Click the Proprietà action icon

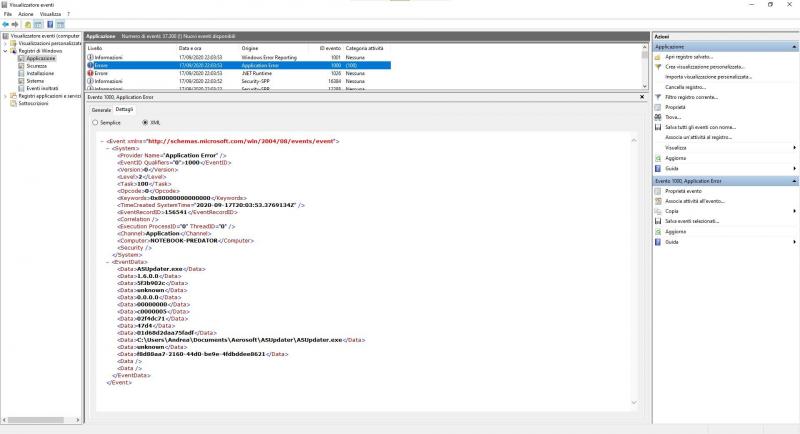tap(658, 107)
